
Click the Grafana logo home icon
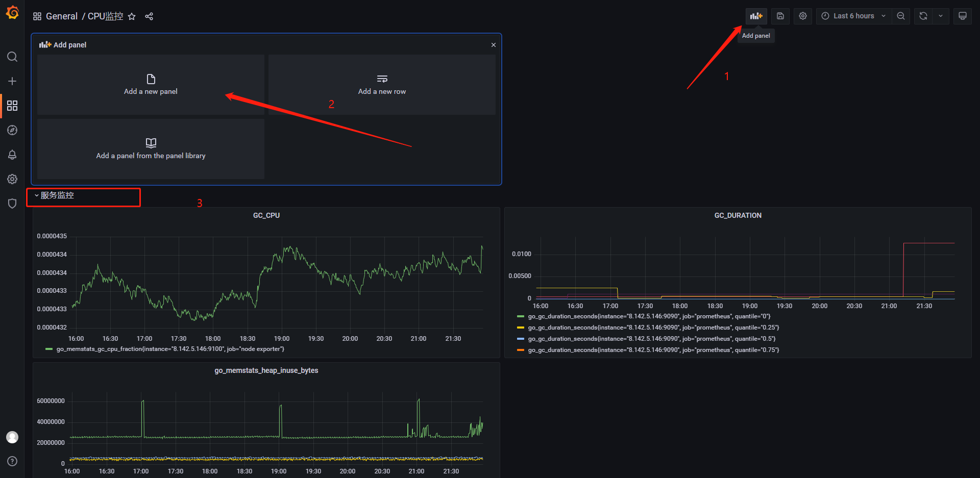click(12, 12)
